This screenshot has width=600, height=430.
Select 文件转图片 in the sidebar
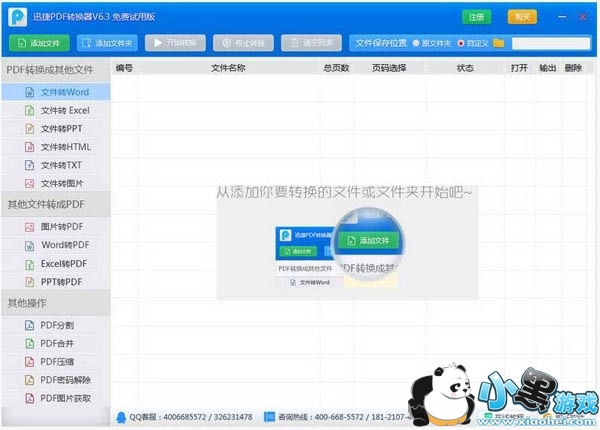point(56,183)
